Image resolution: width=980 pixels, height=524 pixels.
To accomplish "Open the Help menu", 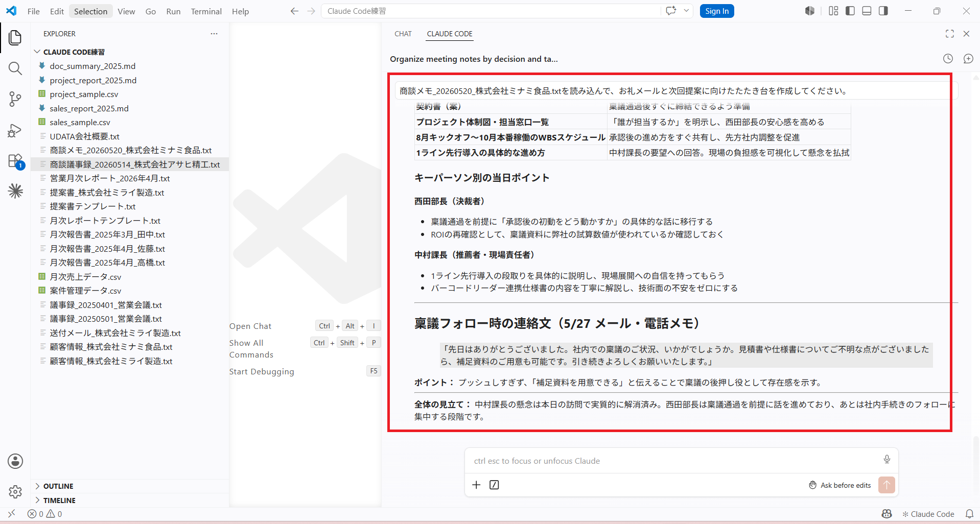I will [240, 11].
